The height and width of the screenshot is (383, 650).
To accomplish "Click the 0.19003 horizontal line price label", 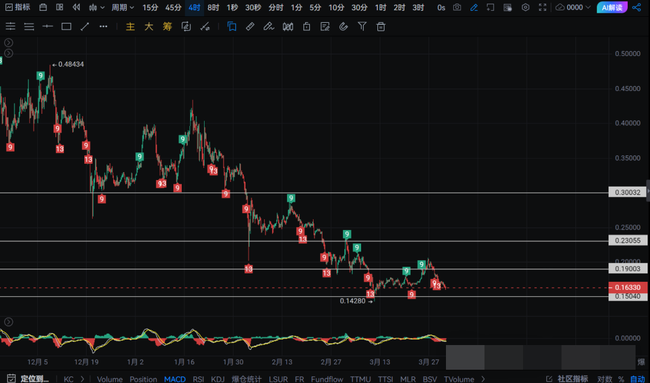I will (628, 268).
